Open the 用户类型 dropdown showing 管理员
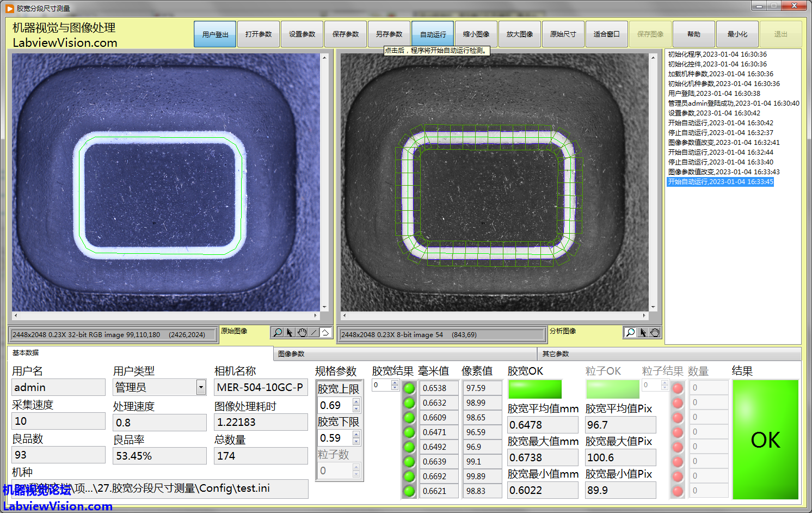Viewport: 812px width, 513px height. (201, 387)
